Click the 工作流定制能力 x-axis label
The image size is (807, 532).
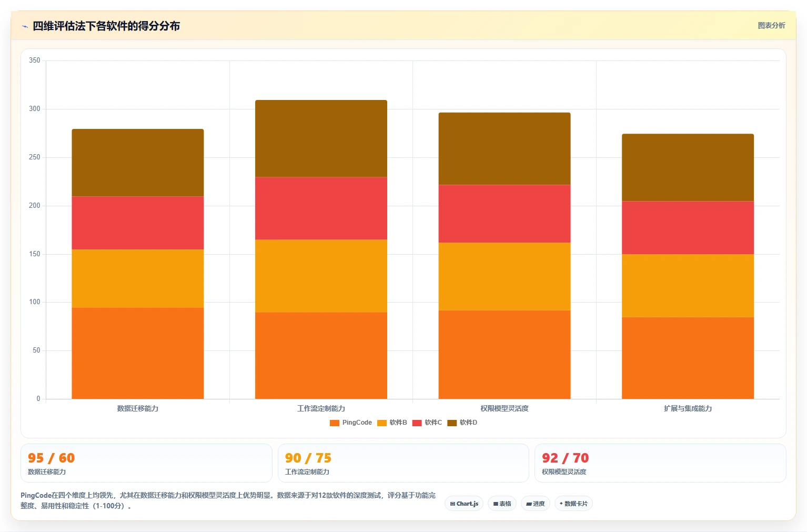coord(321,408)
